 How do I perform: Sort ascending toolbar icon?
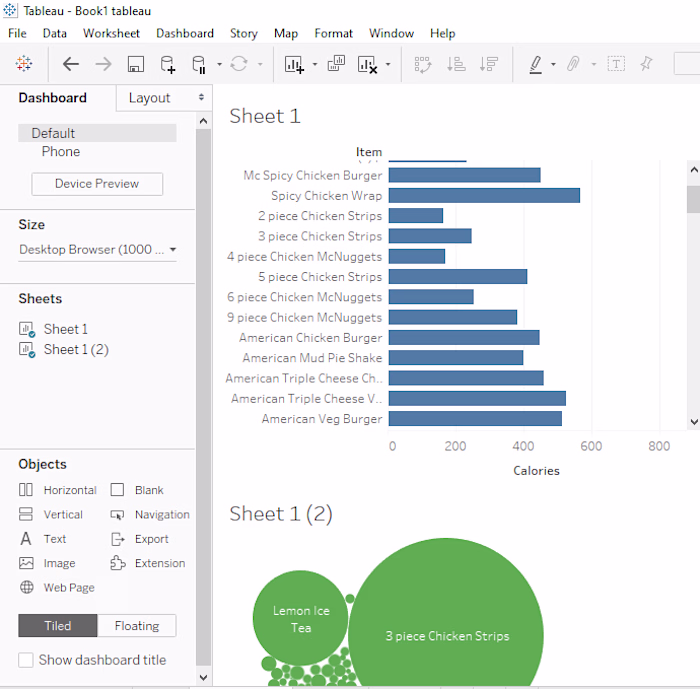point(456,64)
